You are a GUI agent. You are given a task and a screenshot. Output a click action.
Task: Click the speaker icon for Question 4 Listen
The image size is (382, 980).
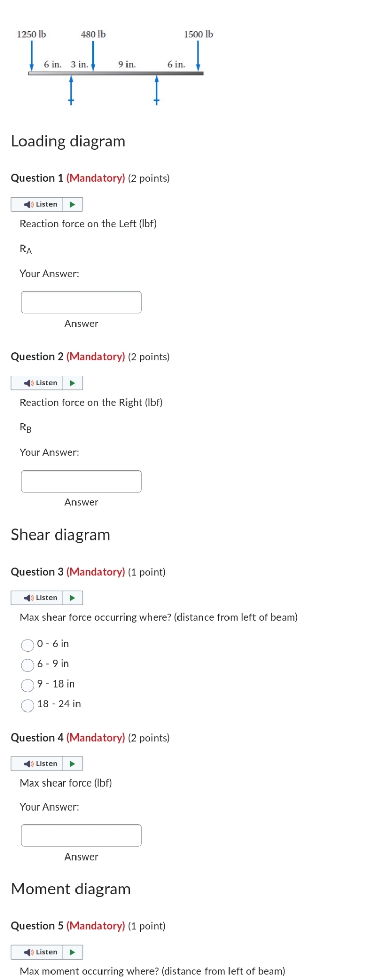[x=28, y=763]
